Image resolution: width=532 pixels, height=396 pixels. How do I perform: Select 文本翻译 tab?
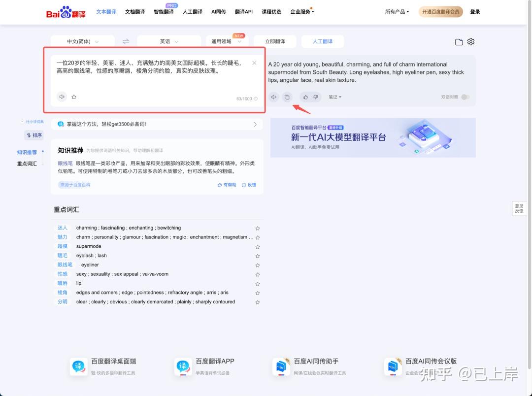tap(106, 11)
